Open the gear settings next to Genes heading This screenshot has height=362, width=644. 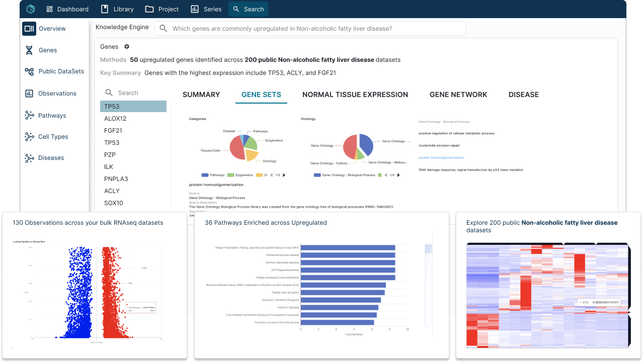126,46
